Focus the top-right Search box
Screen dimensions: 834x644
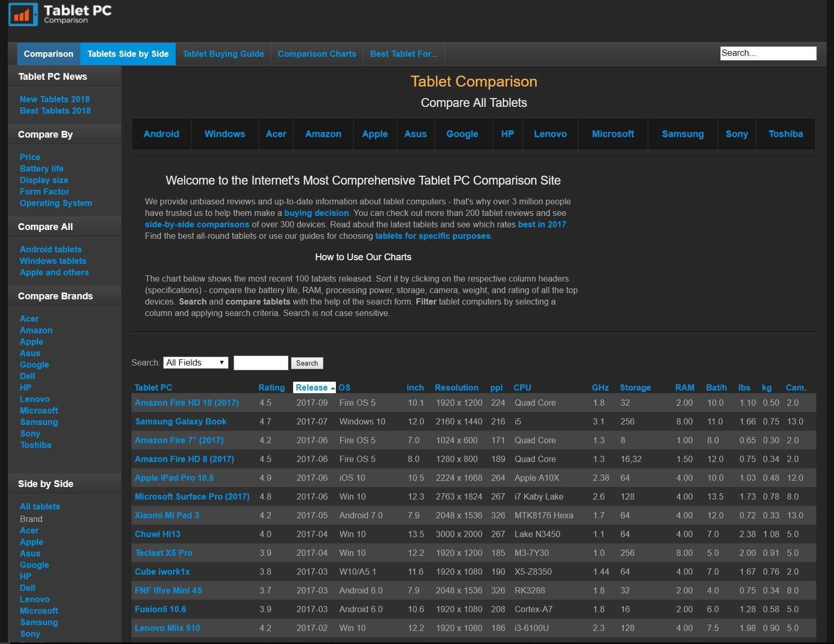click(x=768, y=53)
